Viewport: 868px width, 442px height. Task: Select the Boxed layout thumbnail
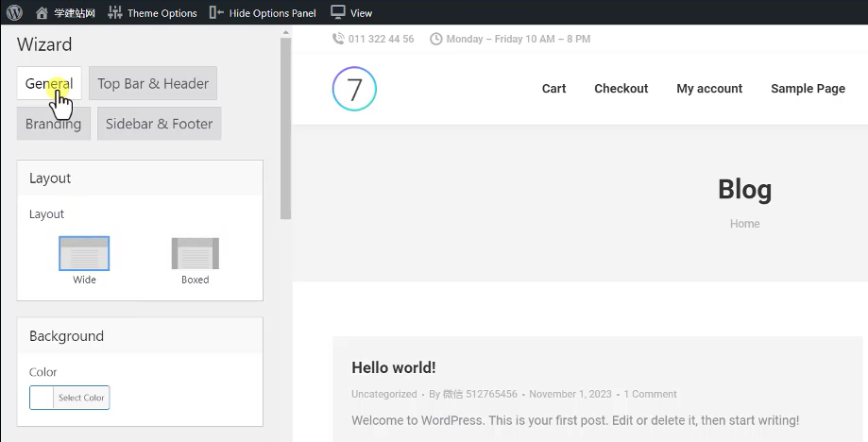point(196,253)
